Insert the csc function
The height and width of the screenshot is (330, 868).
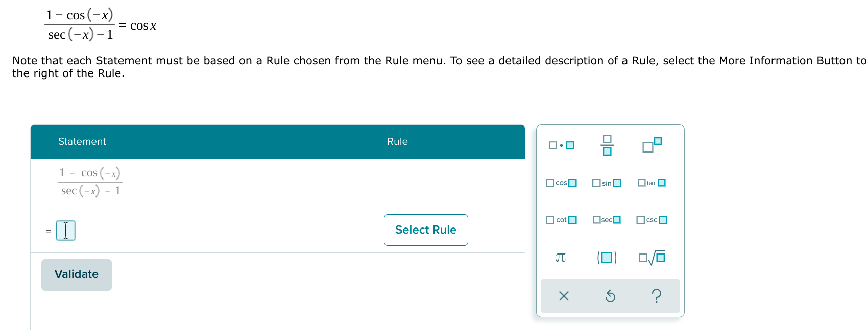point(652,220)
